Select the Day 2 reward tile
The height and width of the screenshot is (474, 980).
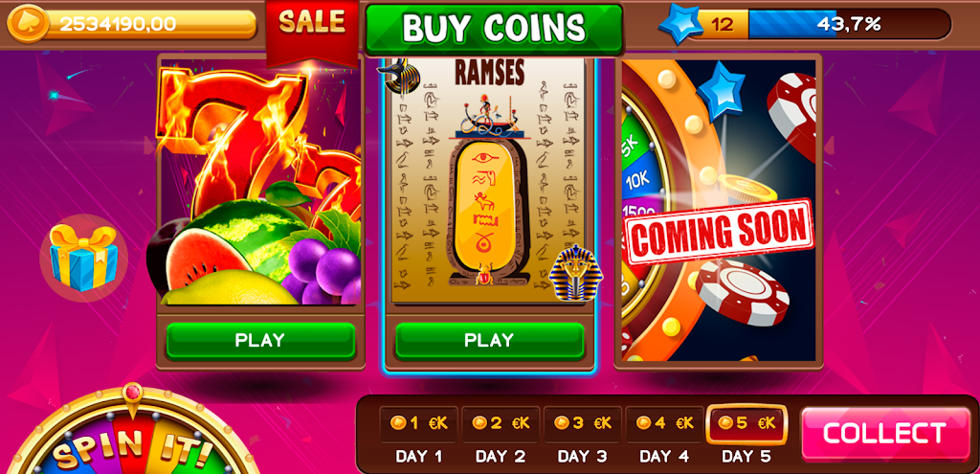[x=501, y=424]
